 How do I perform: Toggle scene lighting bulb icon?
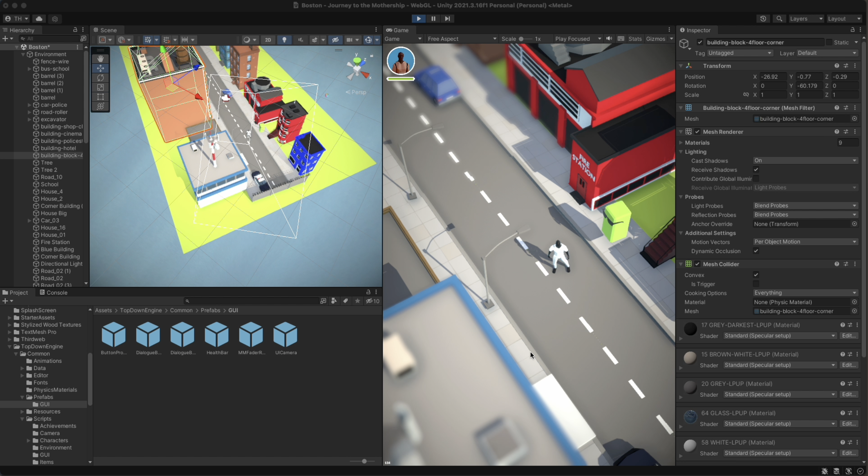pyautogui.click(x=284, y=40)
